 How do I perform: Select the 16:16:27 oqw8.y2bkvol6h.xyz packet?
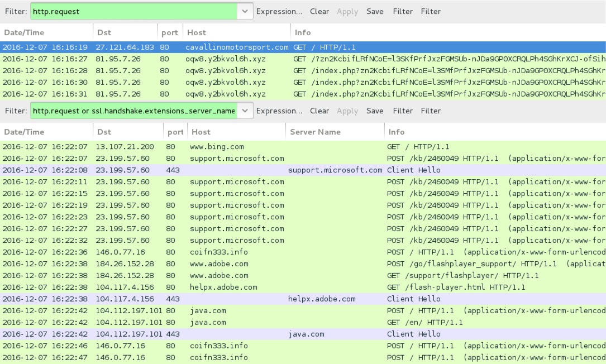coord(303,59)
